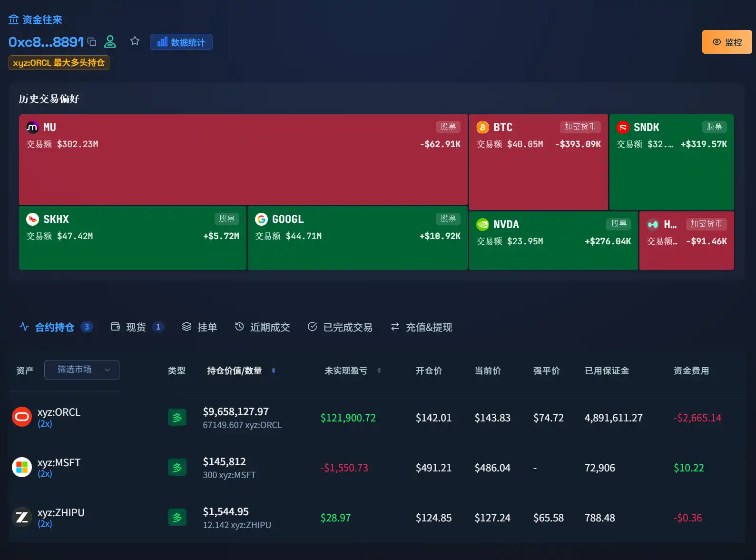Click the 多 badge in MSFT row

(x=177, y=468)
